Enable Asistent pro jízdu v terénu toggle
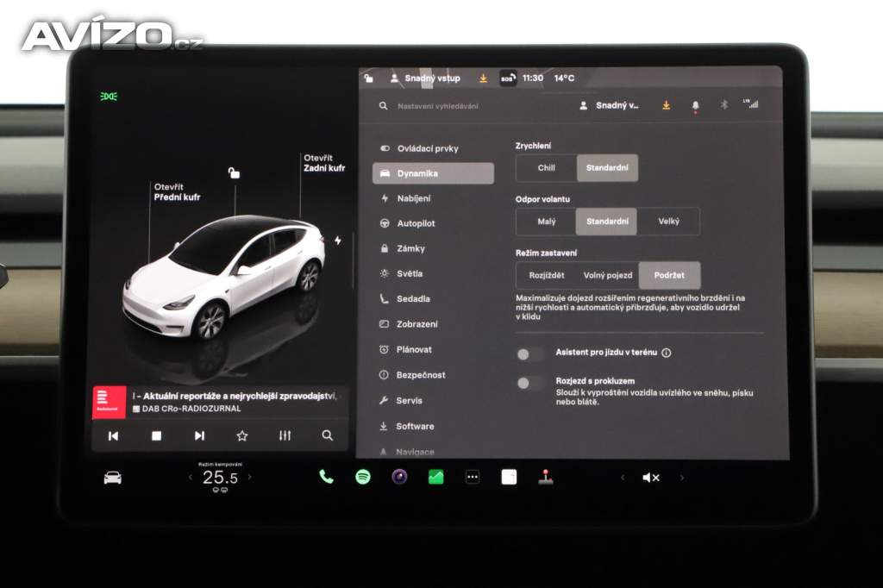The width and height of the screenshot is (883, 588). coord(529,353)
